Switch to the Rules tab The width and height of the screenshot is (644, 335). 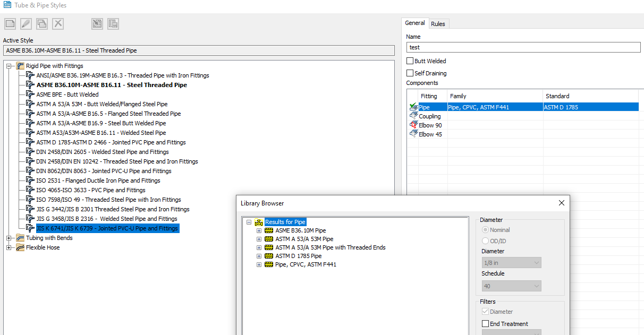point(438,23)
